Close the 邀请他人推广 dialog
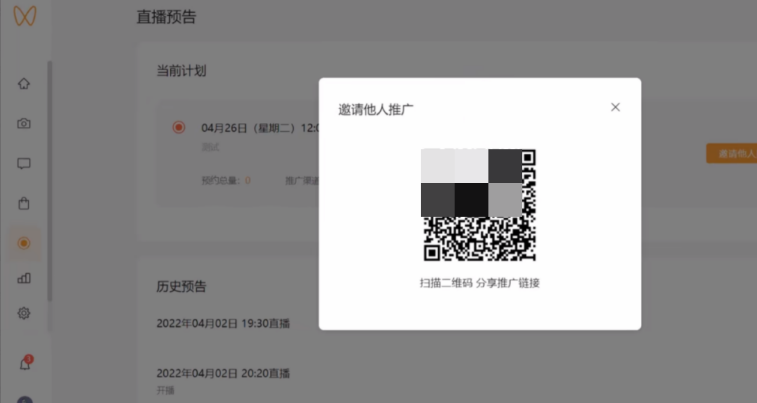The height and width of the screenshot is (403, 757). click(x=615, y=107)
